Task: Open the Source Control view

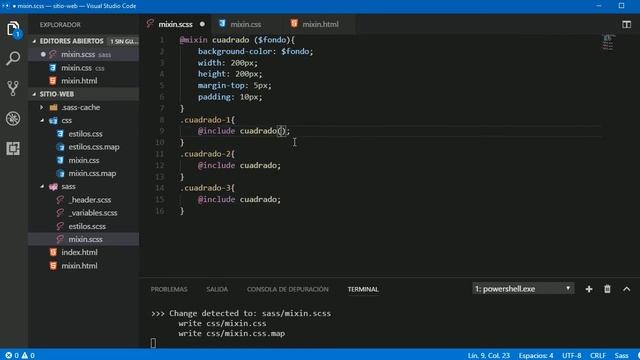Action: pos(13,88)
